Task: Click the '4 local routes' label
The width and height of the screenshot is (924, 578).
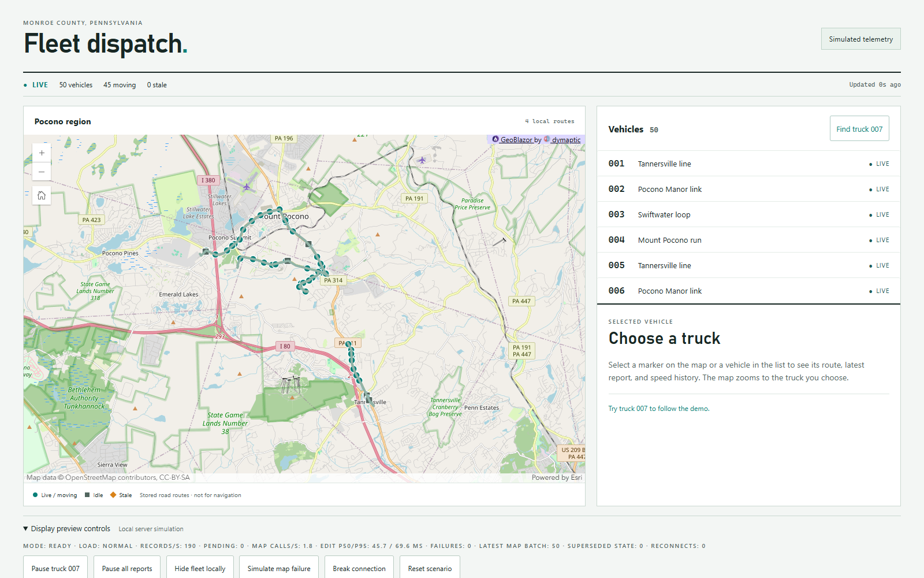Action: (x=550, y=121)
